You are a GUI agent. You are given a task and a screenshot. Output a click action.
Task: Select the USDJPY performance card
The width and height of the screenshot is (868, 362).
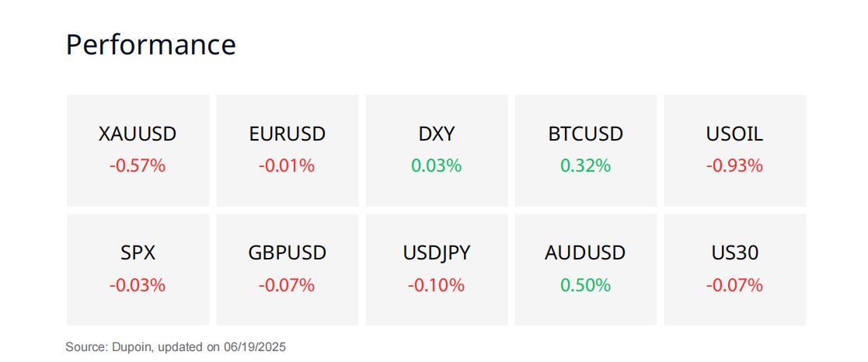(x=436, y=270)
